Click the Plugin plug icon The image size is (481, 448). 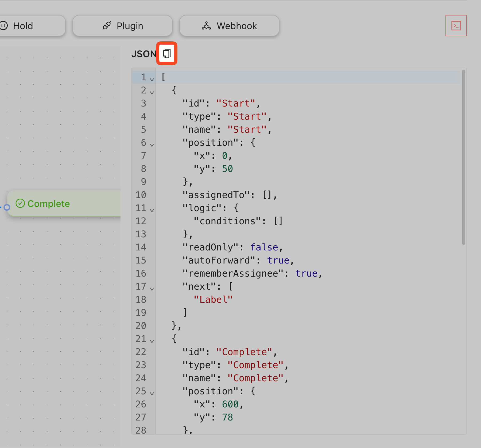[107, 26]
